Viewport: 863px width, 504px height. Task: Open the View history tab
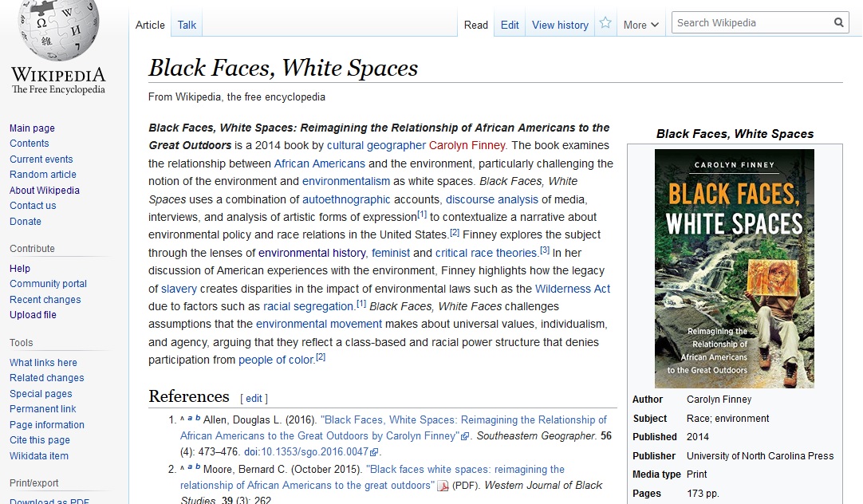[x=560, y=25]
